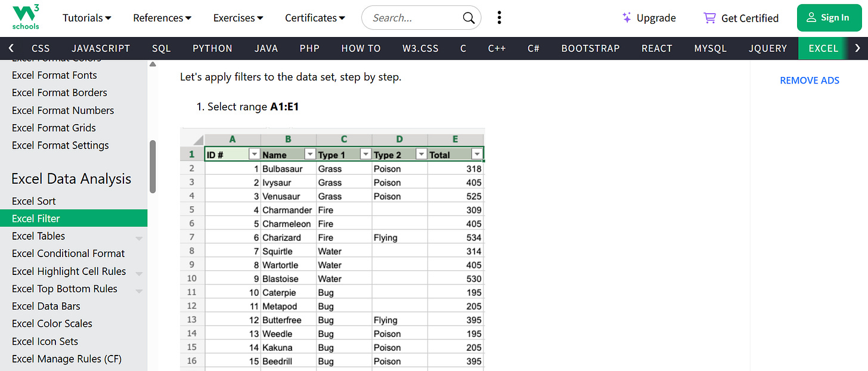The width and height of the screenshot is (868, 371).
Task: Click the REMOVE ADS link
Action: tap(810, 81)
